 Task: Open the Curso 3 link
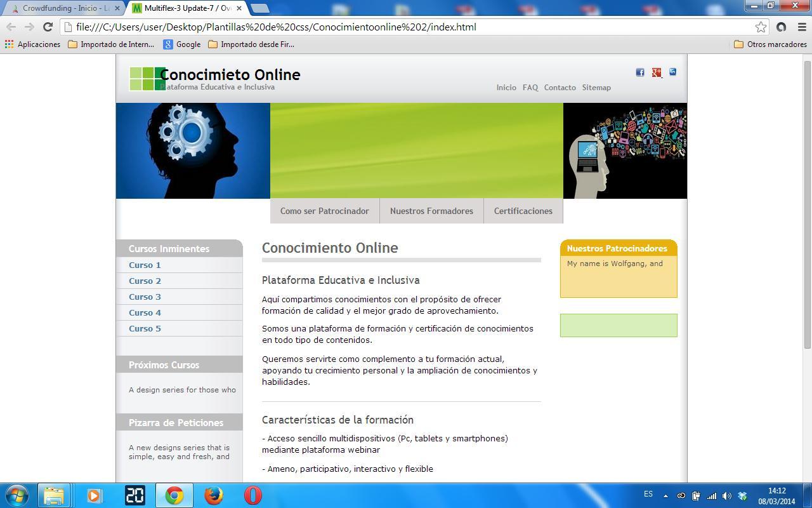click(145, 297)
